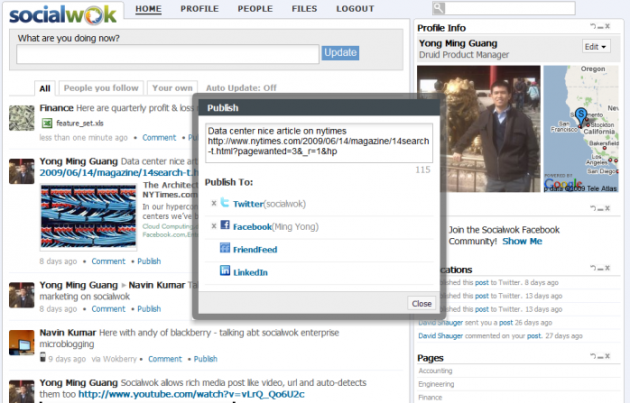Comment on Navin's blackberry post

pyautogui.click(x=165, y=359)
